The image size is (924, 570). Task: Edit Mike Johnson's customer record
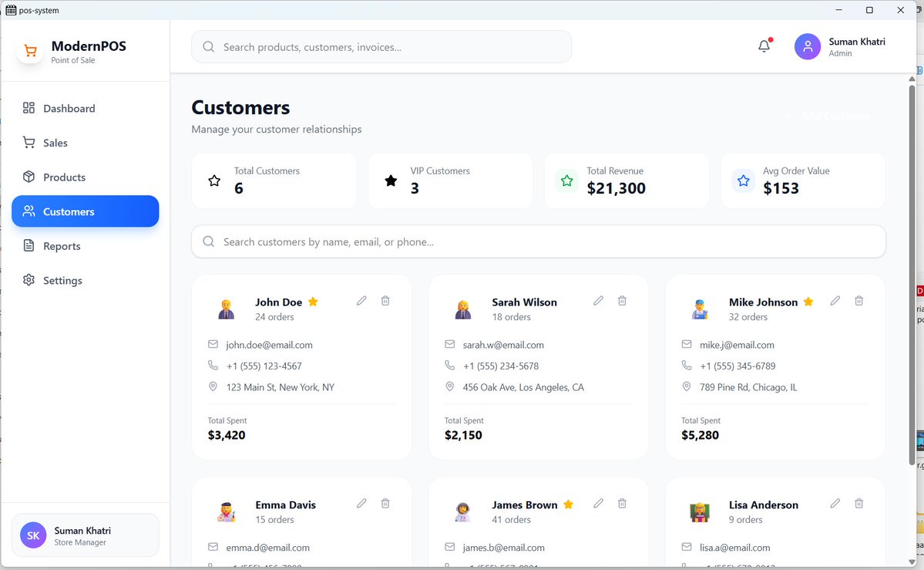[x=835, y=301]
